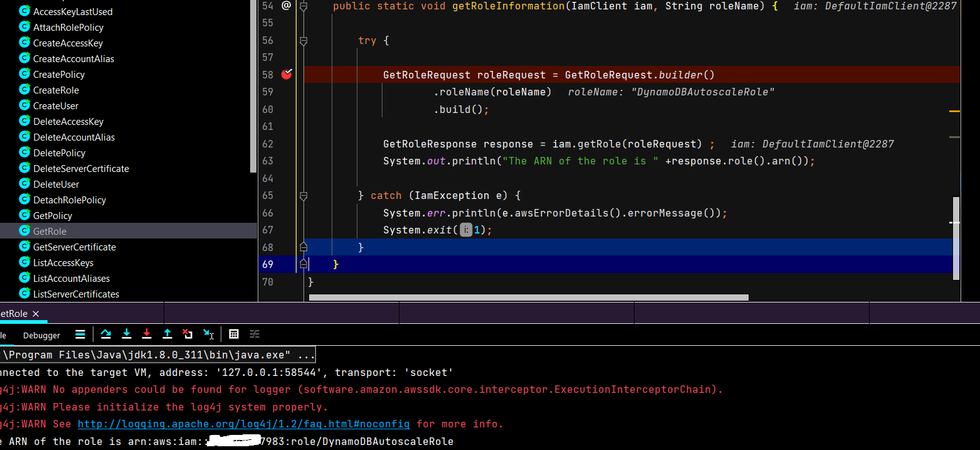980x450 pixels.
Task: Click the Step Over debug icon
Action: (x=105, y=334)
